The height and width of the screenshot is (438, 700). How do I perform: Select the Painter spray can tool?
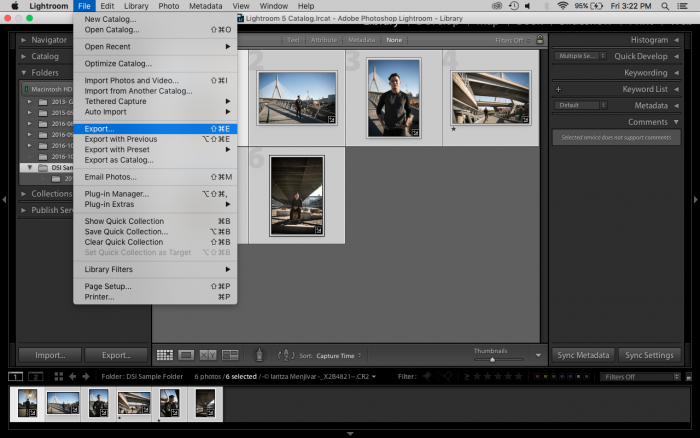click(259, 355)
